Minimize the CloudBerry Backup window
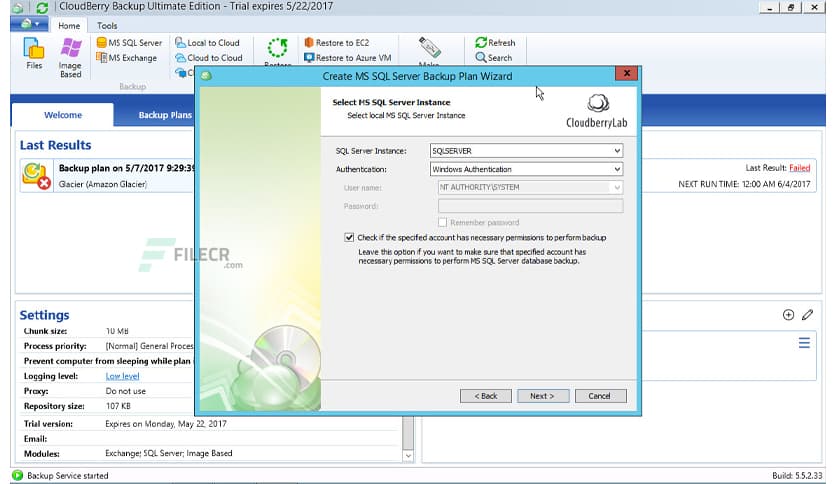This screenshot has height=484, width=836. point(769,7)
